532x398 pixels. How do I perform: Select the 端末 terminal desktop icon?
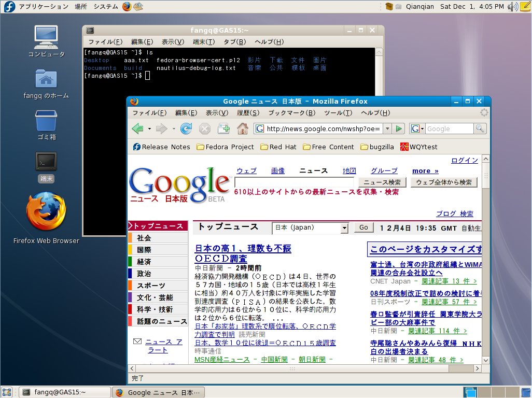click(46, 167)
